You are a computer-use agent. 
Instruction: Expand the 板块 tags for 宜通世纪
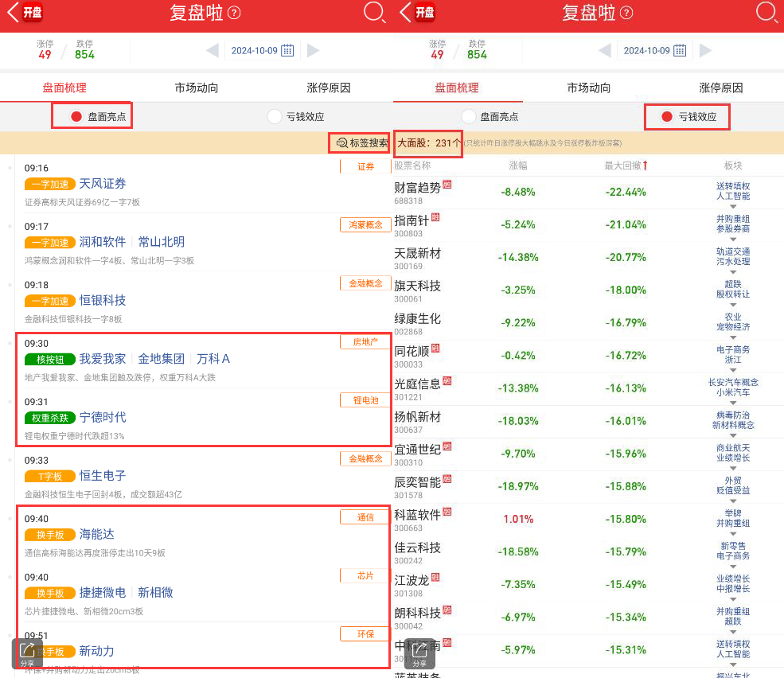point(733,469)
